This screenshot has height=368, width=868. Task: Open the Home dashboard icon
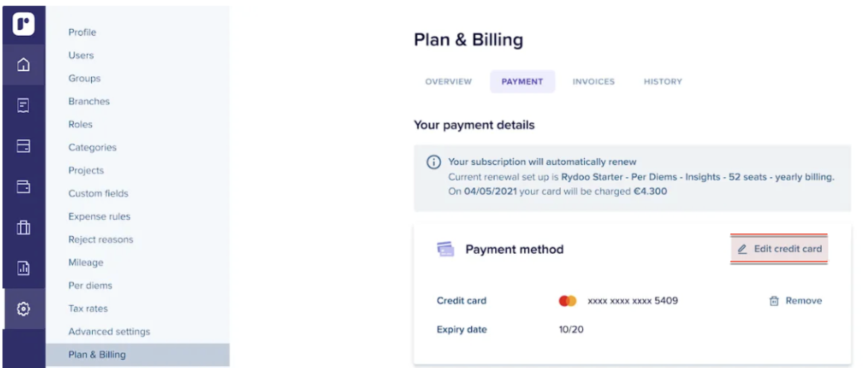(x=23, y=64)
